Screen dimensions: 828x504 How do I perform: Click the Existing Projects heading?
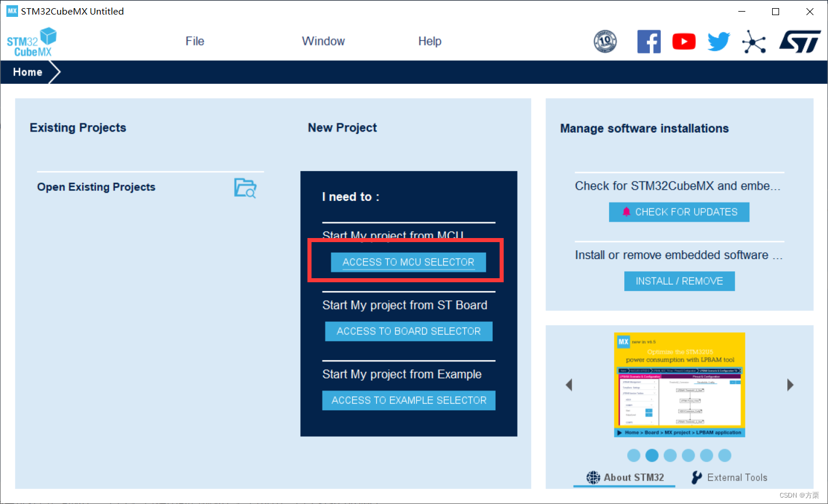click(x=78, y=128)
